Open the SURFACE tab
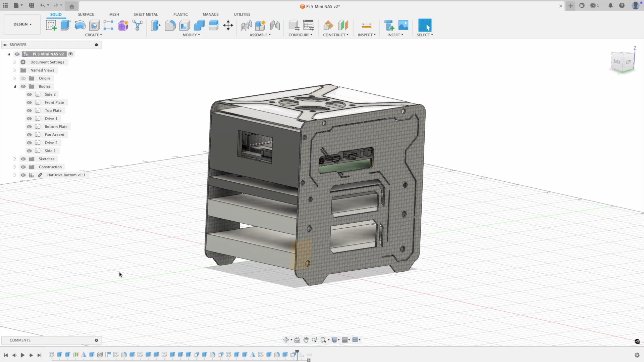The height and width of the screenshot is (362, 644). 86,14
